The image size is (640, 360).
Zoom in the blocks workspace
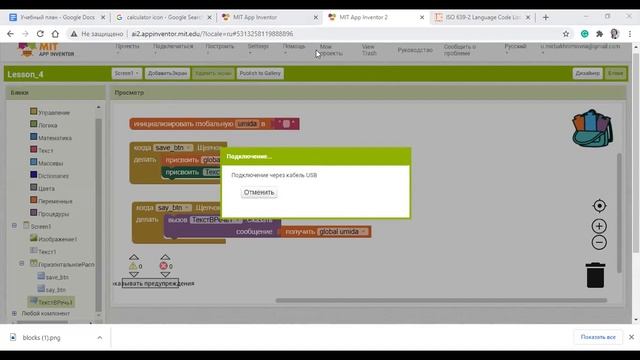[x=599, y=226]
